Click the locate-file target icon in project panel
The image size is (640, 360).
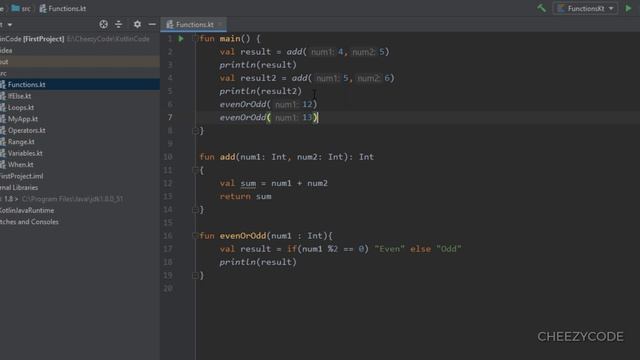click(103, 24)
